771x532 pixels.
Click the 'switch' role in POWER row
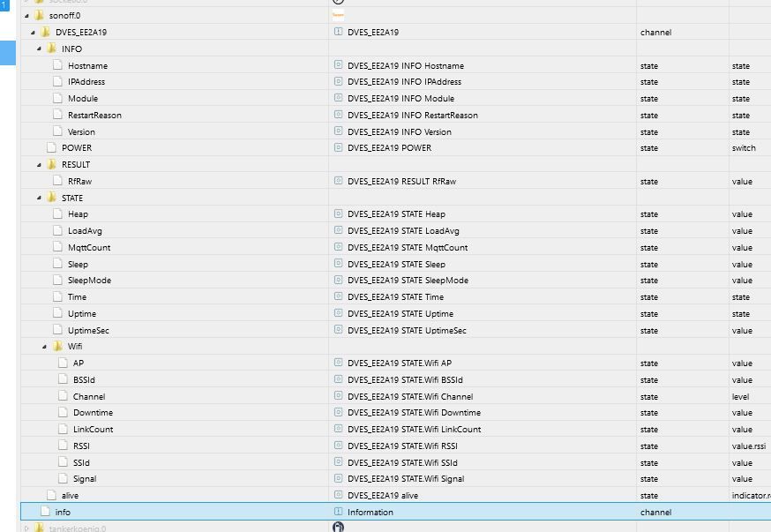(744, 148)
